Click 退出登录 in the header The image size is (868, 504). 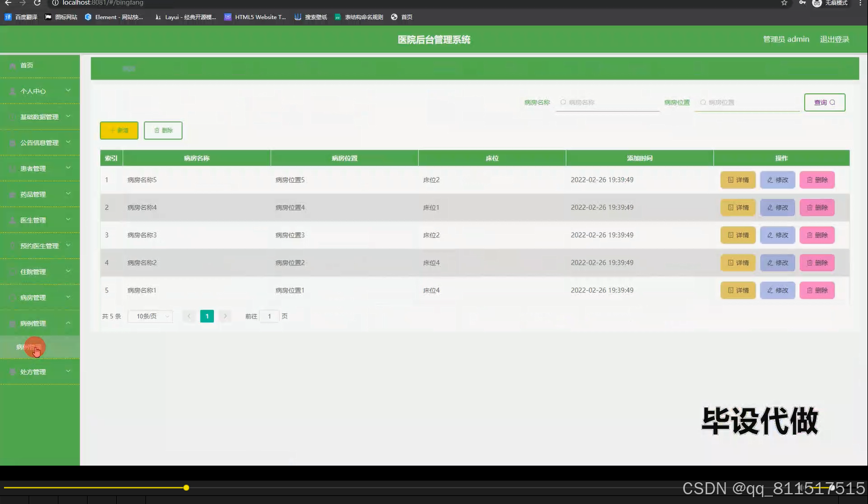834,40
